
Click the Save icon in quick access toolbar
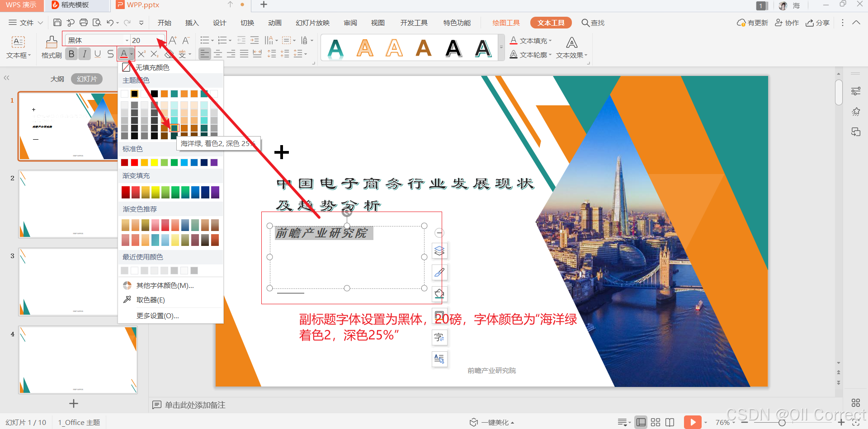(57, 23)
